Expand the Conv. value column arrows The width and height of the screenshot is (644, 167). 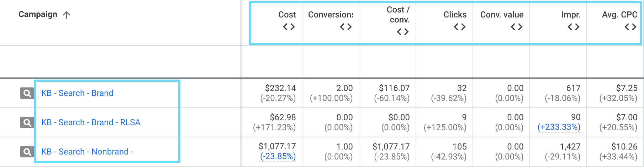(x=517, y=27)
